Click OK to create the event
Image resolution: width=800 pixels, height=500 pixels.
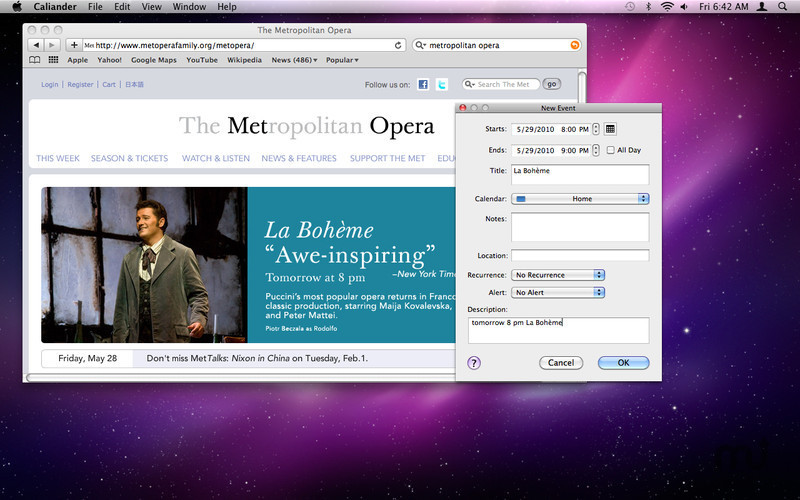[623, 363]
